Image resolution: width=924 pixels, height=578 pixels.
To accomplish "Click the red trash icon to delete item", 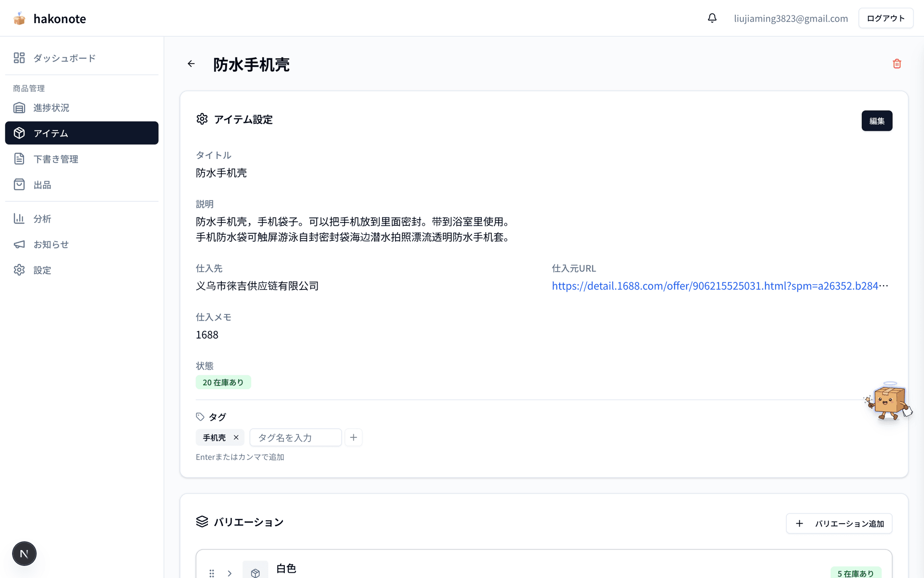I will tap(897, 63).
